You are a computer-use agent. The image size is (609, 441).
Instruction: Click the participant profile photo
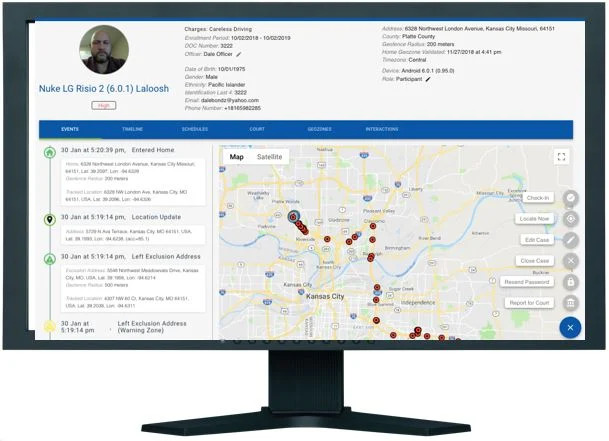tap(103, 50)
